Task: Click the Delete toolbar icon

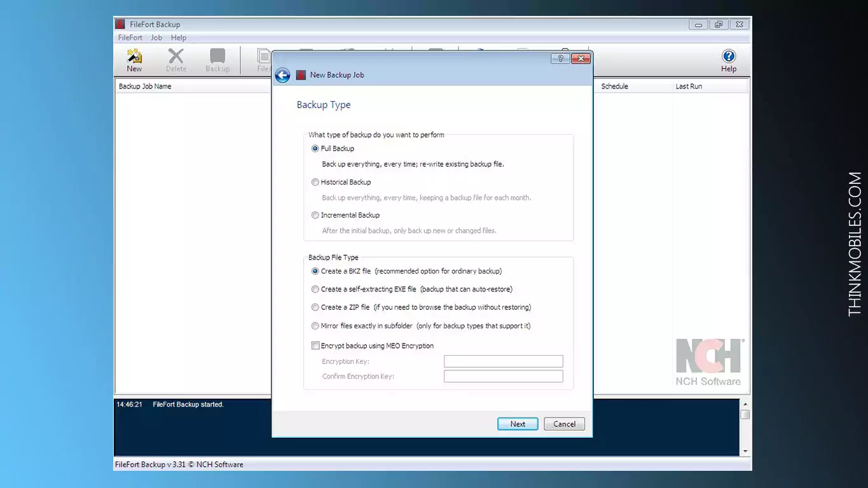Action: [x=176, y=60]
